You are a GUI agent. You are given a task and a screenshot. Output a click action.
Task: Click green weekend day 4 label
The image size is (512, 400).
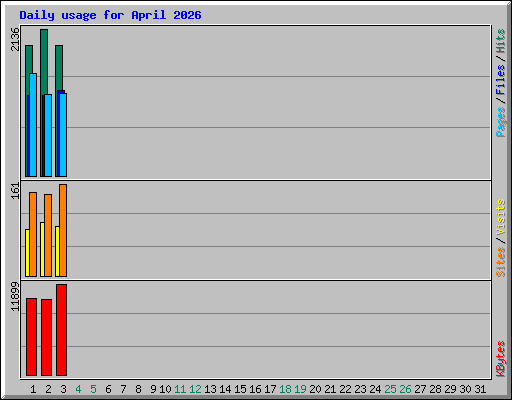(x=78, y=389)
